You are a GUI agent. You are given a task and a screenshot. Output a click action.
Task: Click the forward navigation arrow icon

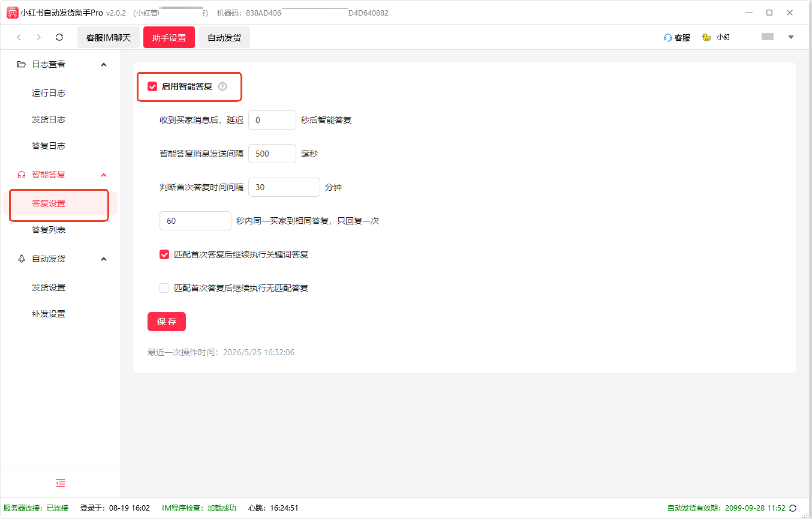click(39, 37)
